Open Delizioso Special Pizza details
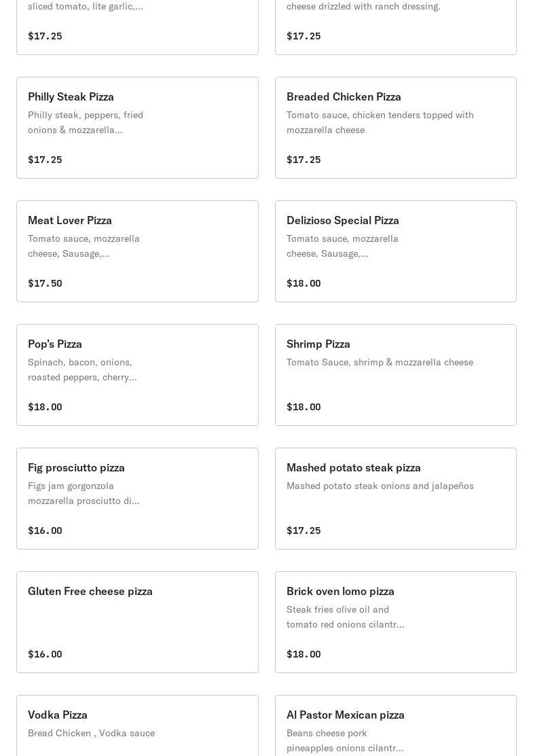 point(395,251)
